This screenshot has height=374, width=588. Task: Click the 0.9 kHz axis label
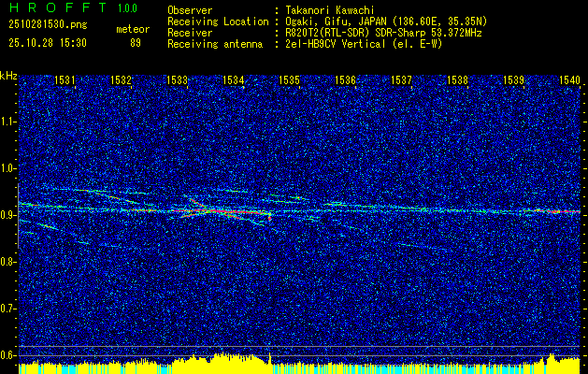click(x=7, y=215)
